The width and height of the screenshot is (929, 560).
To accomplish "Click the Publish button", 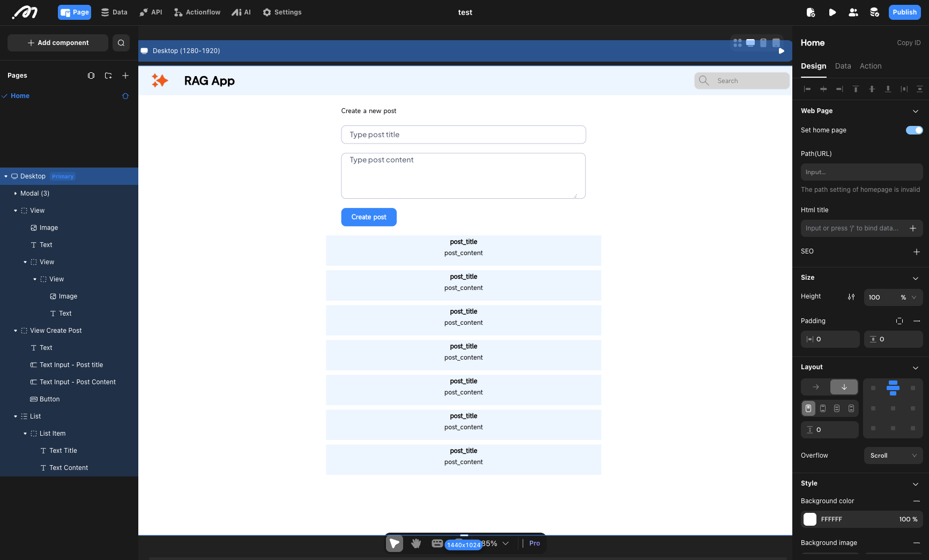I will click(904, 12).
